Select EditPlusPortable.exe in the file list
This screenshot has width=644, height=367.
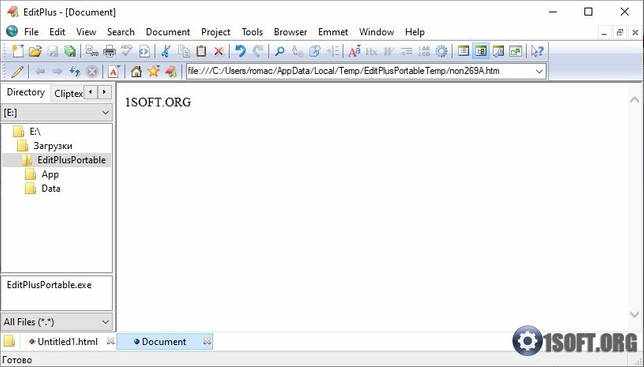point(49,285)
